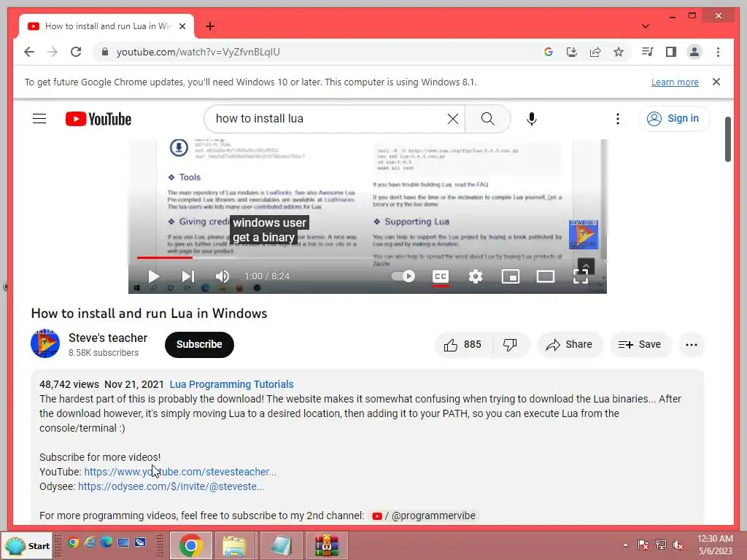Share this page via address bar icon
This screenshot has width=747, height=560.
595,52
